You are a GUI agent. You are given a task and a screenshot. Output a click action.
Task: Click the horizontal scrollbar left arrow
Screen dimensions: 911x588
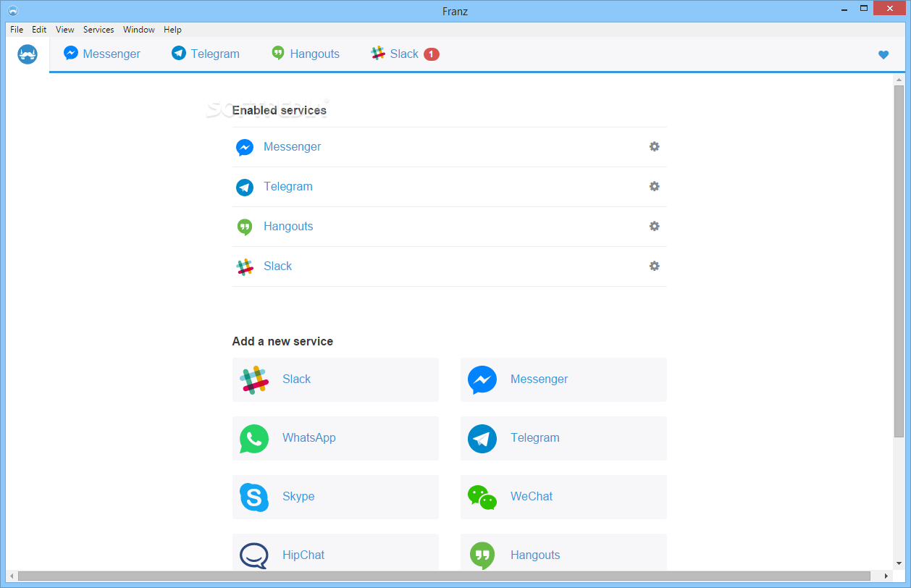pyautogui.click(x=12, y=576)
